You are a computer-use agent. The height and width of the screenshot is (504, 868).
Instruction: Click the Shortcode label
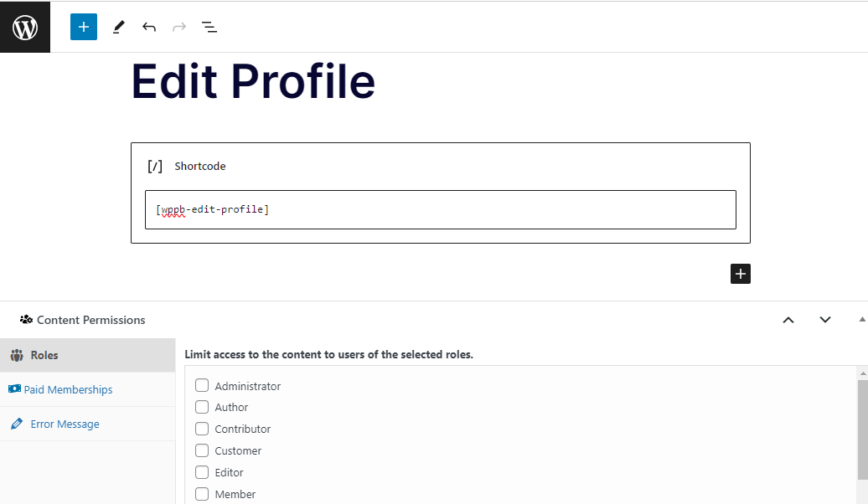tap(199, 166)
